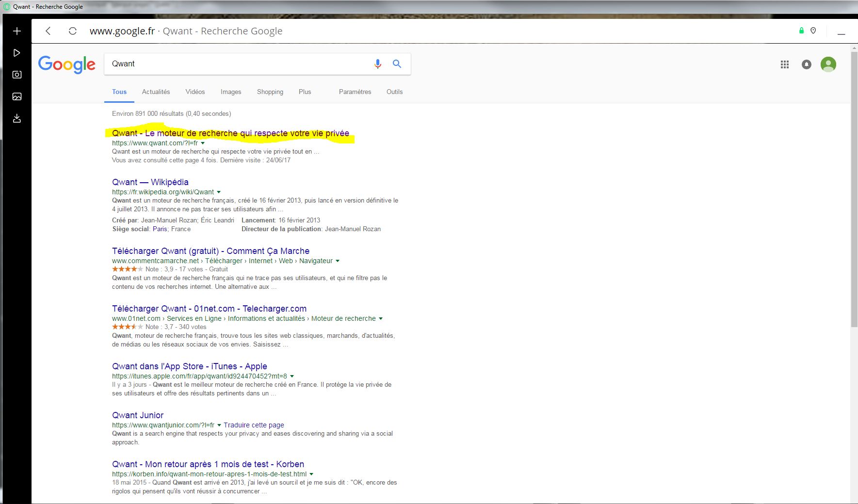The width and height of the screenshot is (858, 504).
Task: Click the blue search magnifier button
Action: tap(397, 64)
